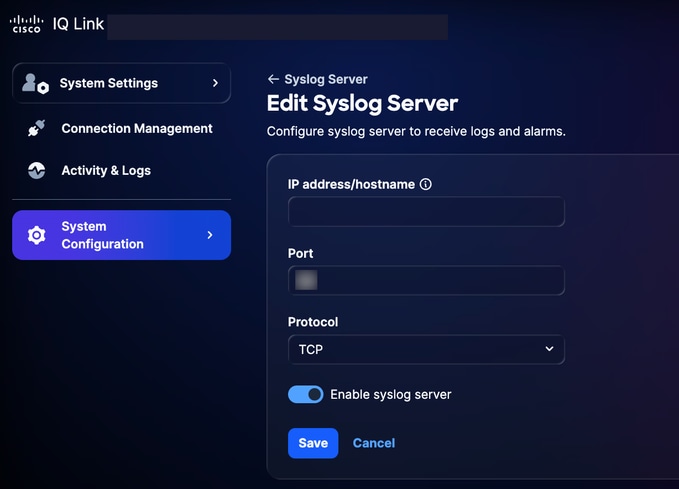Screen dimensions: 679x489
Task: Open the System Settings menu
Action: point(122,83)
